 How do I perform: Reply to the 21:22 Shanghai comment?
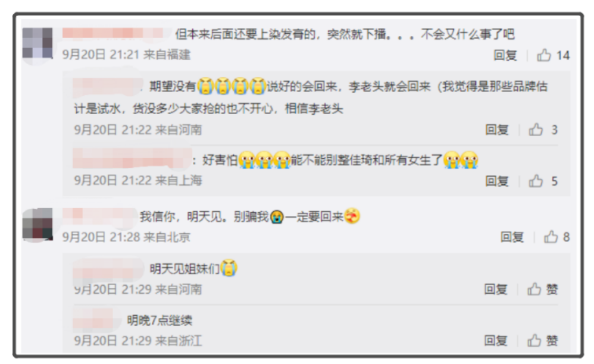(x=497, y=181)
